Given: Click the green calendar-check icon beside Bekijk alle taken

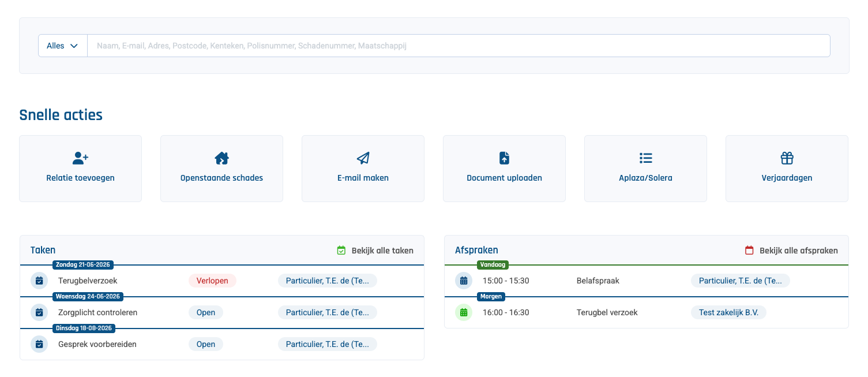Looking at the screenshot, I should [341, 251].
